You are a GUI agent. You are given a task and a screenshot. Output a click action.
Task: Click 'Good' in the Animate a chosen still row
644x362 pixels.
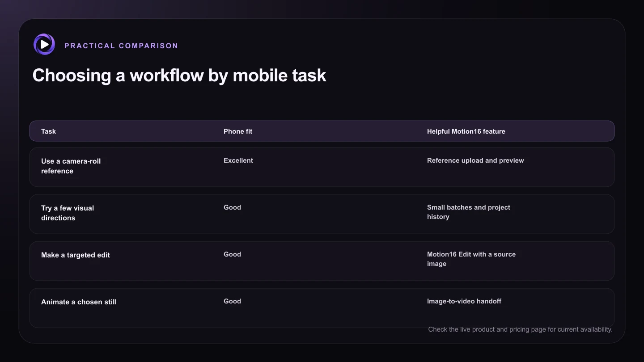pyautogui.click(x=232, y=301)
